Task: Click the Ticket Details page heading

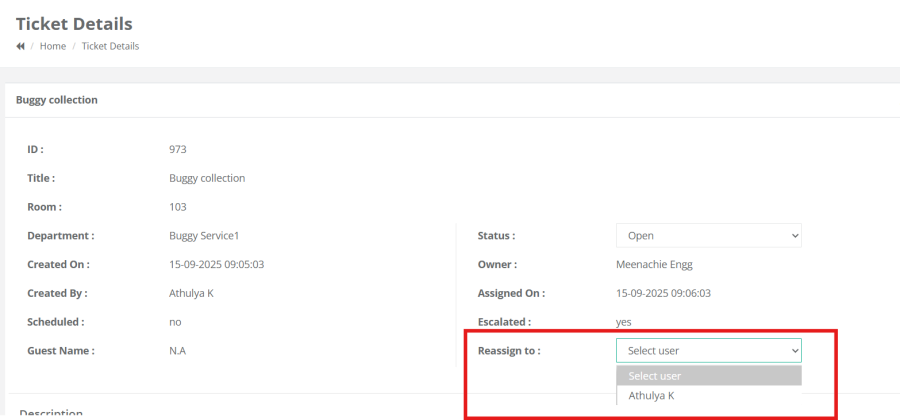Action: click(x=74, y=23)
